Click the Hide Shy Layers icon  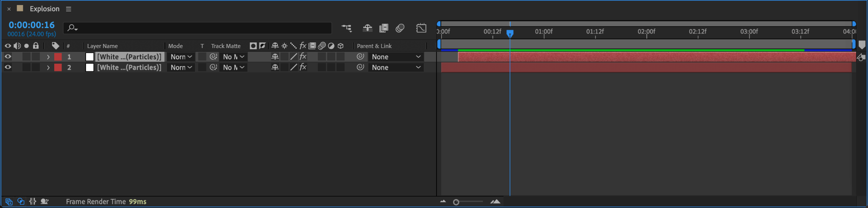click(367, 28)
